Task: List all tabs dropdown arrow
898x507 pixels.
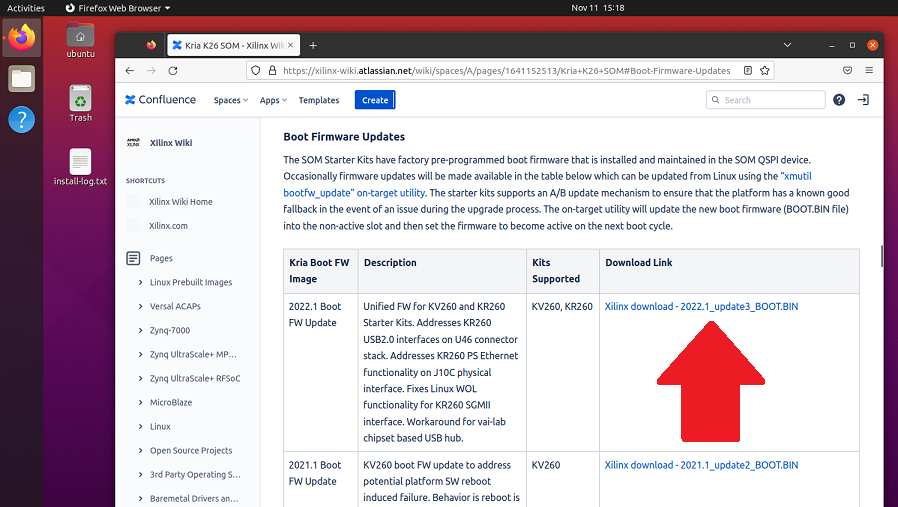Action: (787, 45)
